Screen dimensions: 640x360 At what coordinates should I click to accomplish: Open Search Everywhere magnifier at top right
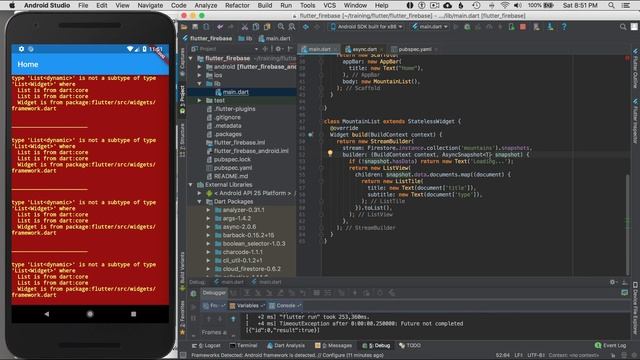[623, 27]
